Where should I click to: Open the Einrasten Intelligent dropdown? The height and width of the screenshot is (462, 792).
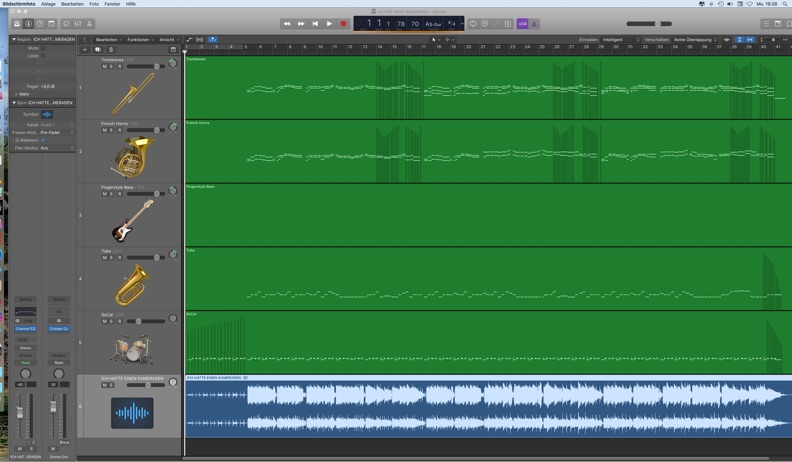(621, 39)
